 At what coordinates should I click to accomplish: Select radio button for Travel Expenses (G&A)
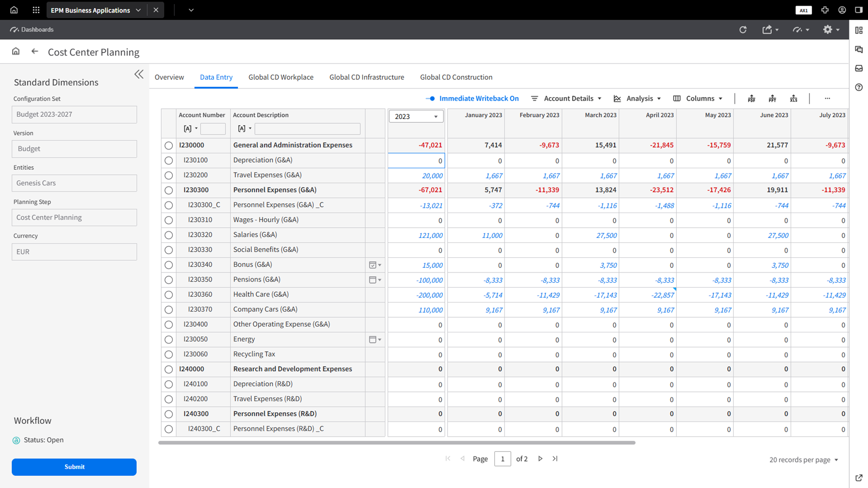169,175
